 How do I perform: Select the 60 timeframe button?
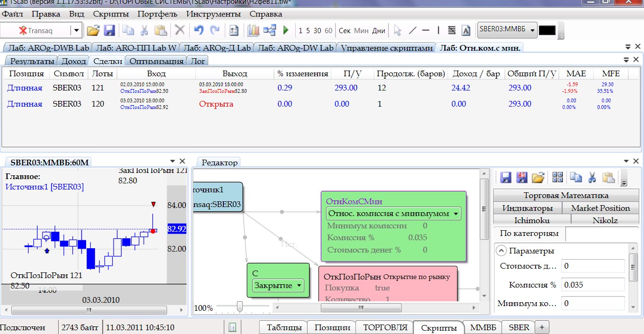pyautogui.click(x=328, y=30)
